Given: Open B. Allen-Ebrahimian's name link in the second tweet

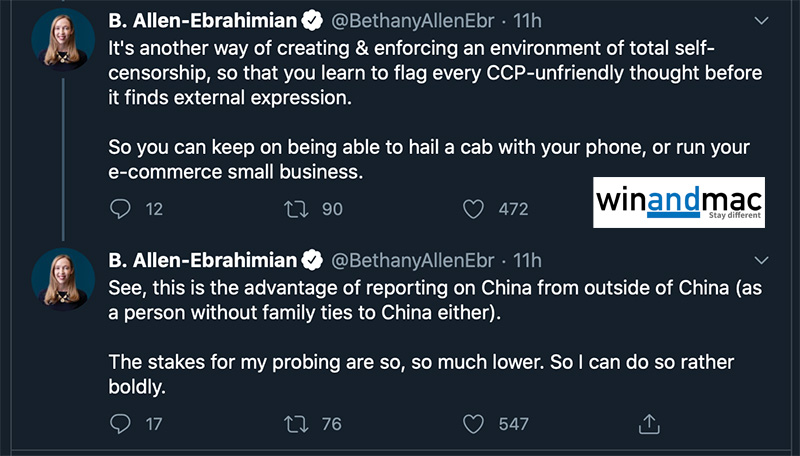Looking at the screenshot, I should click(202, 260).
